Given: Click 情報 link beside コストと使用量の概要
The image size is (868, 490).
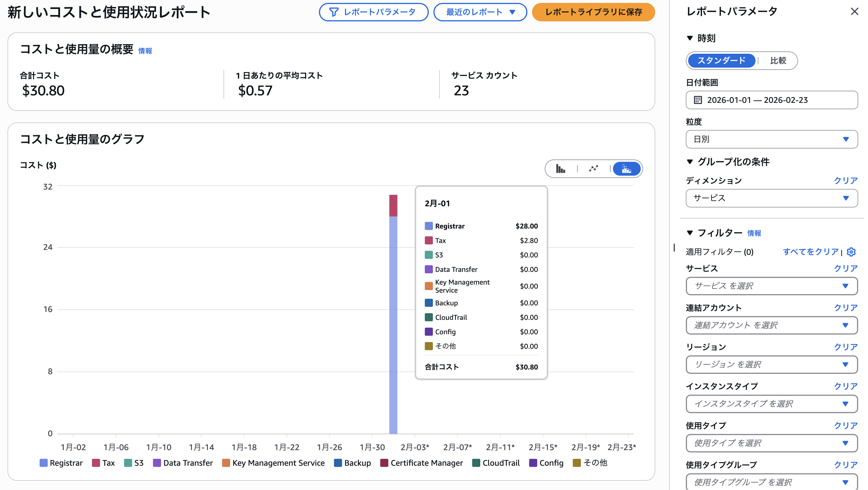Looking at the screenshot, I should pos(145,51).
